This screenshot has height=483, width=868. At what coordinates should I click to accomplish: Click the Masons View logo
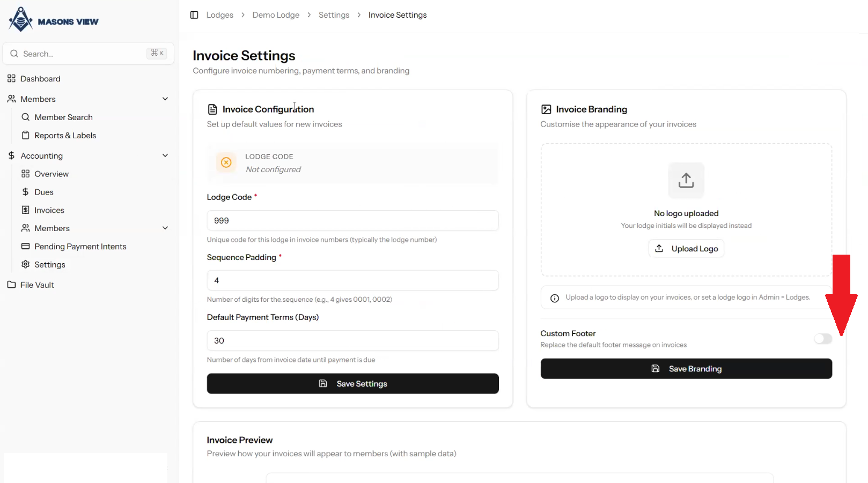(x=54, y=20)
